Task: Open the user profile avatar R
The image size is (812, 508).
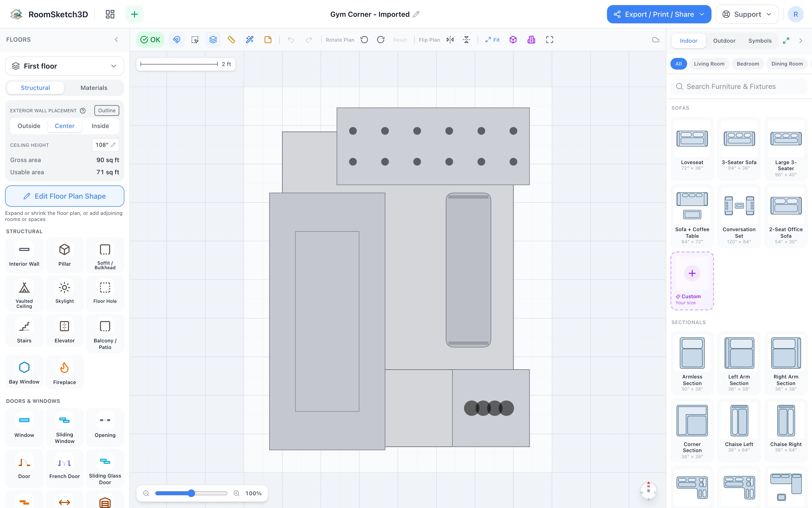Action: [796, 14]
